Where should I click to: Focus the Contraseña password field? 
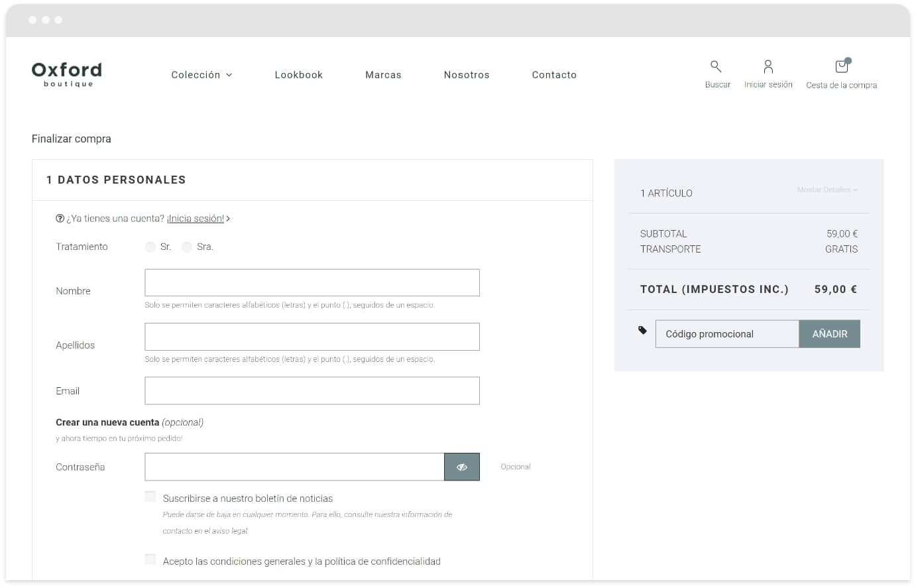tap(294, 467)
